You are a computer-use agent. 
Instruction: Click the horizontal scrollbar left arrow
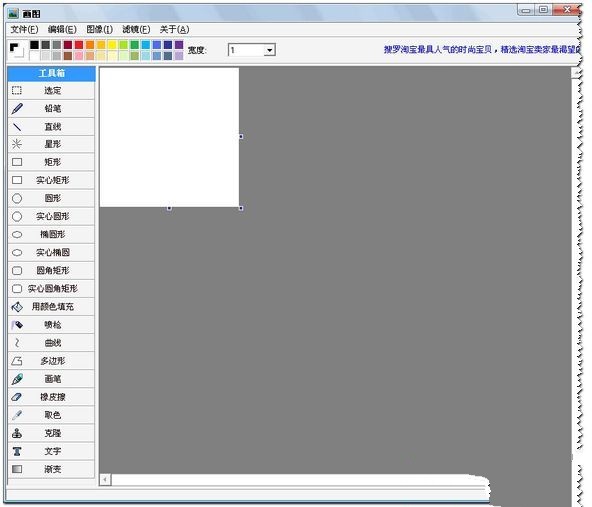[x=105, y=479]
